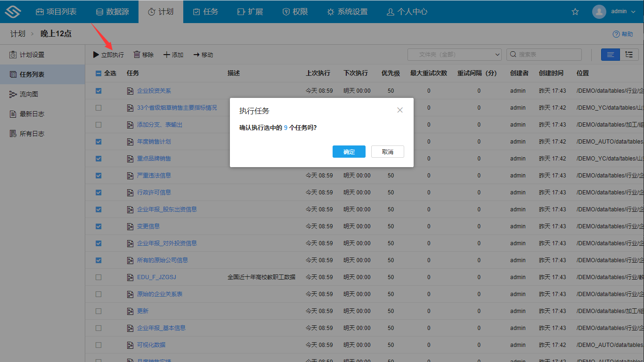Open the 最新日志 sidebar item

tap(26, 113)
